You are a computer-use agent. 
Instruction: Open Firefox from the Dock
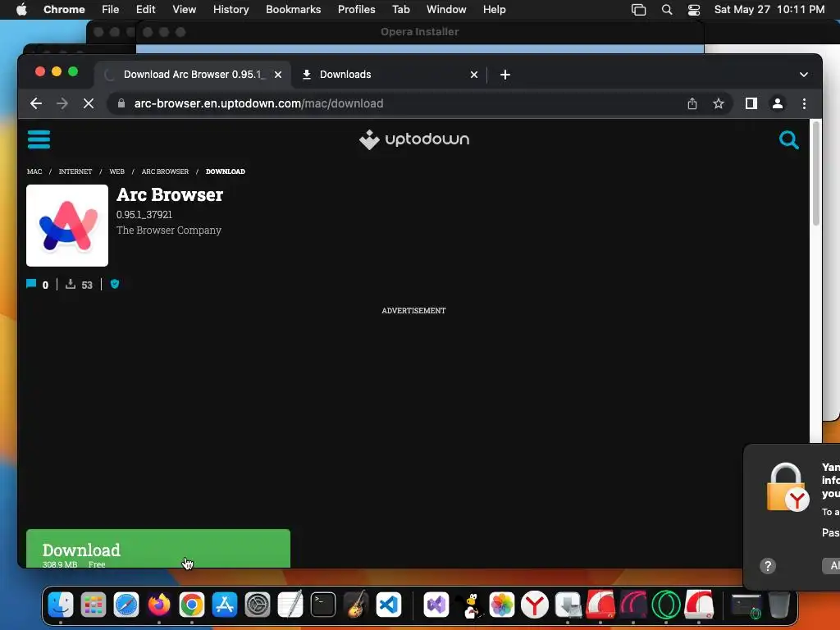coord(158,605)
